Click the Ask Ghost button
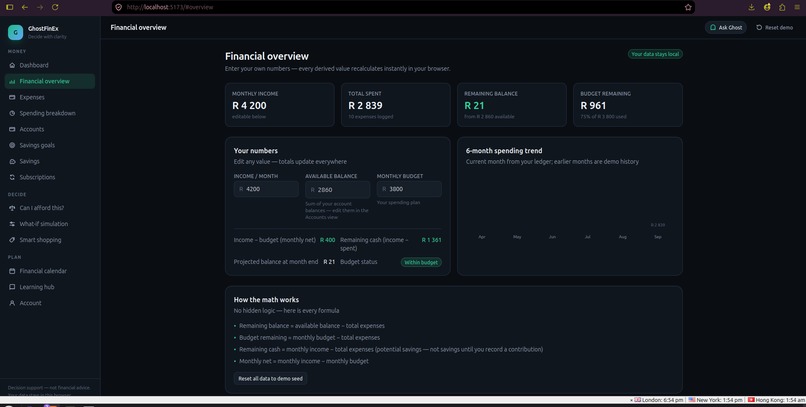806x407 pixels. [x=725, y=27]
